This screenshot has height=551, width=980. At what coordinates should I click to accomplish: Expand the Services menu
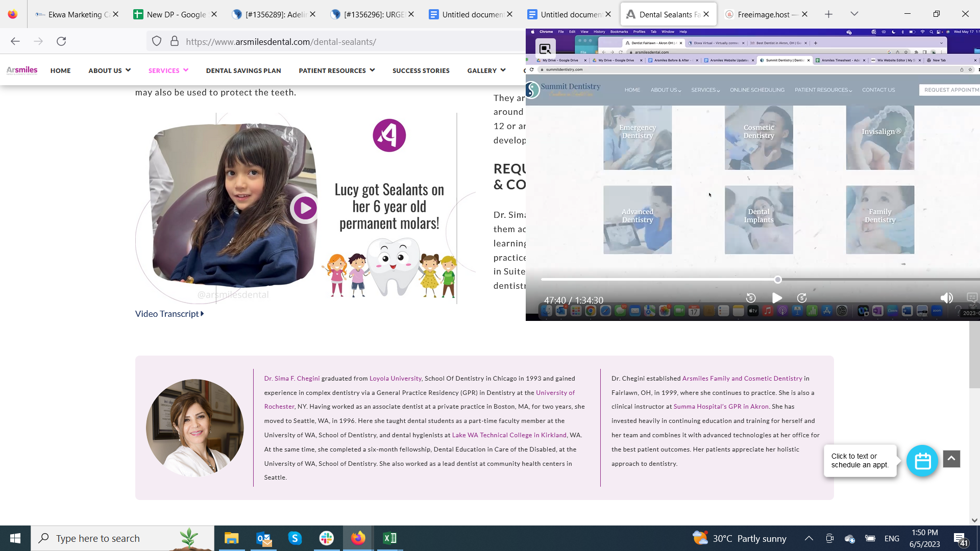168,70
